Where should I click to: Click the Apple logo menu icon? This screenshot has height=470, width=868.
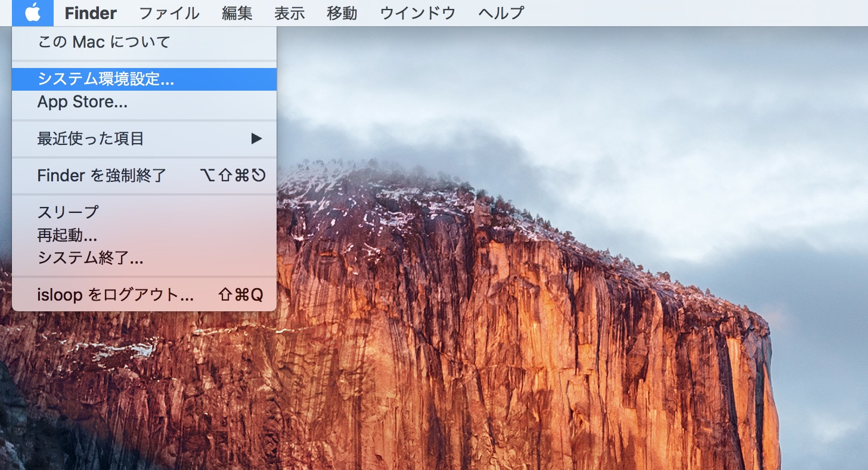(33, 13)
